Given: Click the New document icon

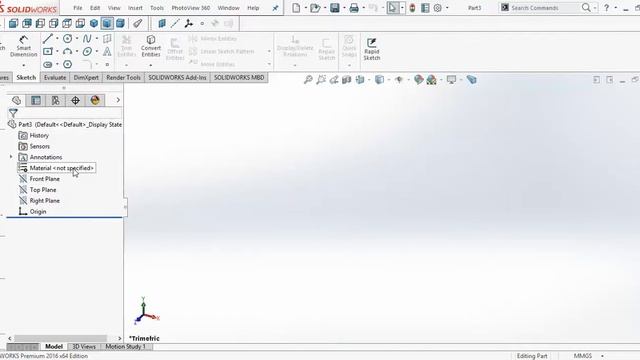Looking at the screenshot, I should 296,8.
